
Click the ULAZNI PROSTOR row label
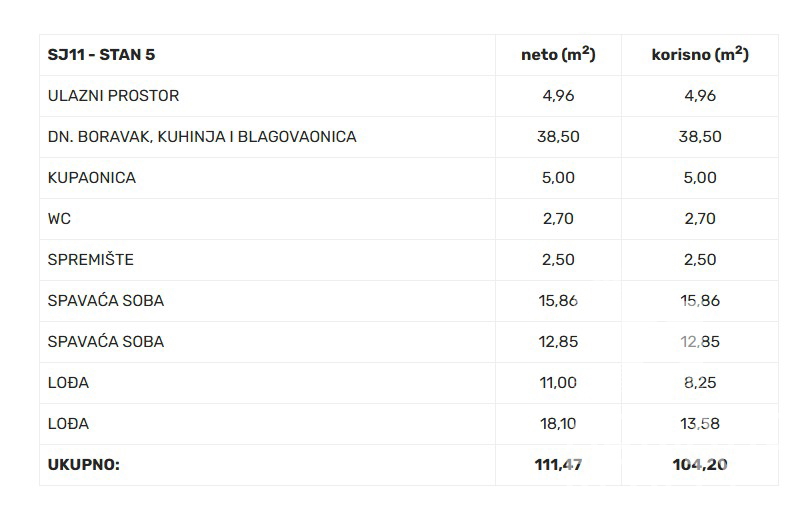113,96
